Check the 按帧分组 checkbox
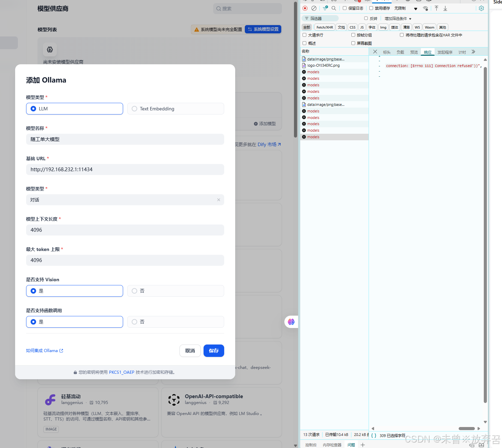502x448 pixels. point(353,35)
